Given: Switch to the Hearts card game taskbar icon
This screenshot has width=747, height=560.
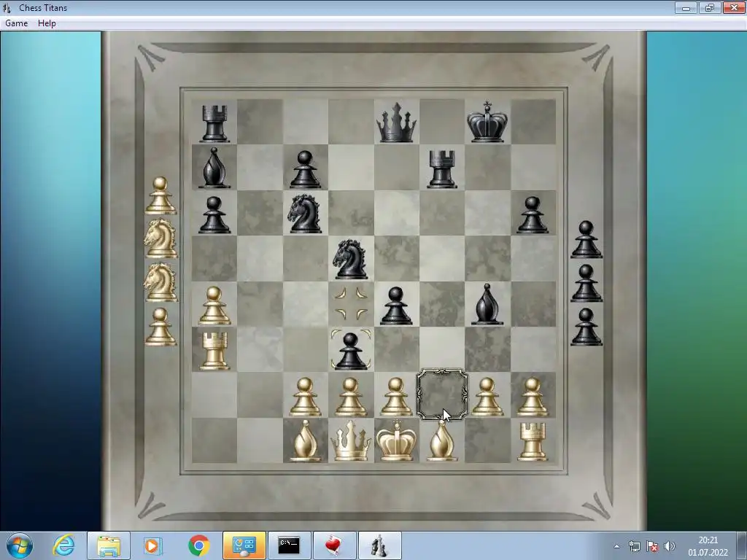Looking at the screenshot, I should pyautogui.click(x=334, y=545).
